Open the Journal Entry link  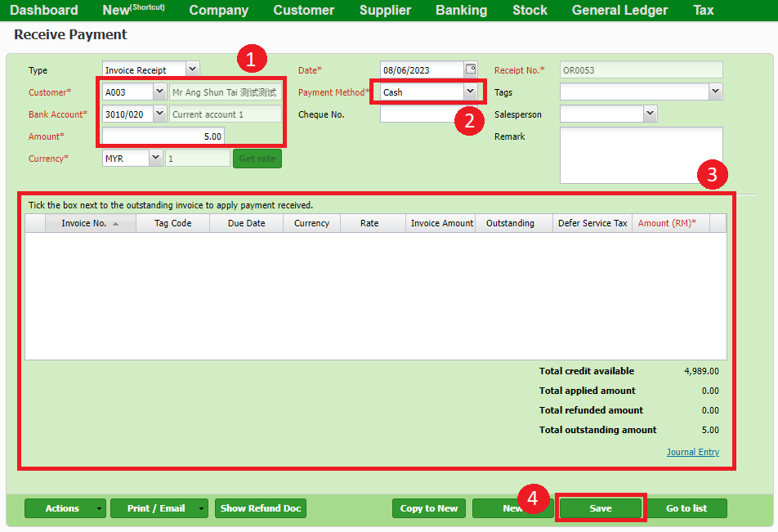[692, 452]
